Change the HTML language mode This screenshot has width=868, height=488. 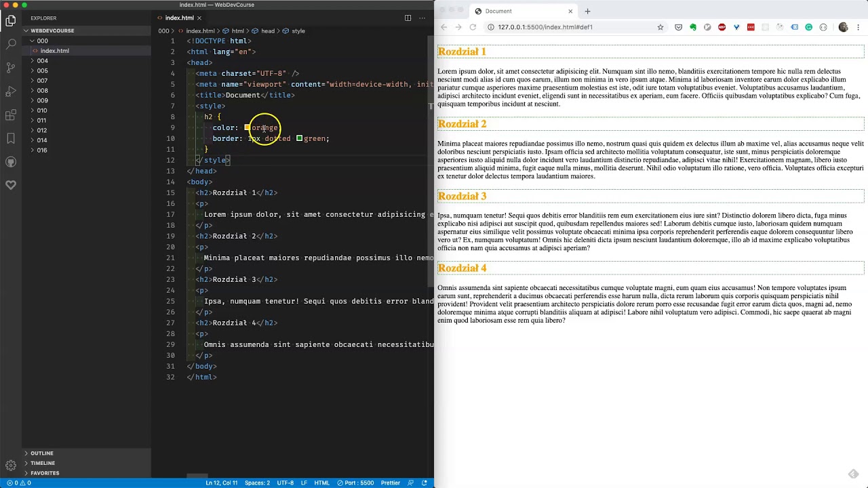(322, 483)
